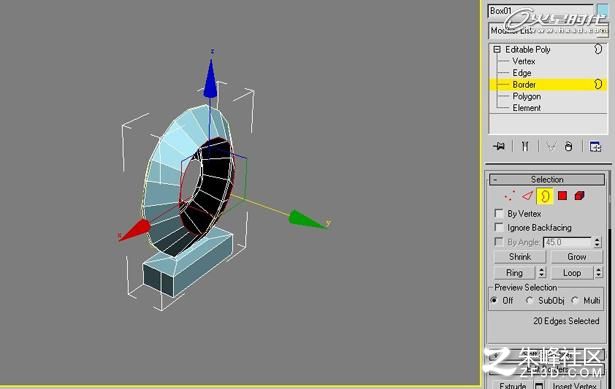Click the Grow button

(577, 257)
